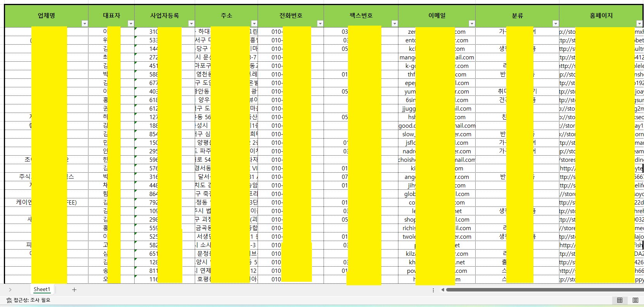Viewport: 644px width, 307px height.
Task: Switch to Page Layout view icon
Action: (x=635, y=300)
